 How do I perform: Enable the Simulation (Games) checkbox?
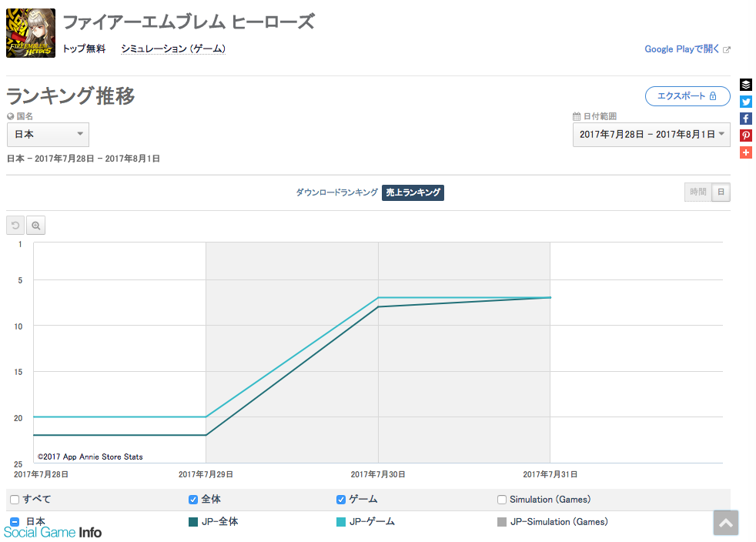point(502,500)
